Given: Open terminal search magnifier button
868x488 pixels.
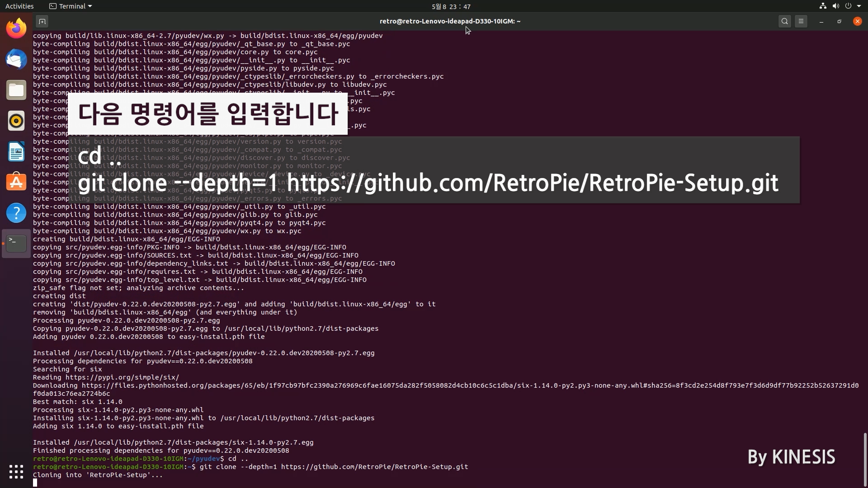Looking at the screenshot, I should pos(785,21).
